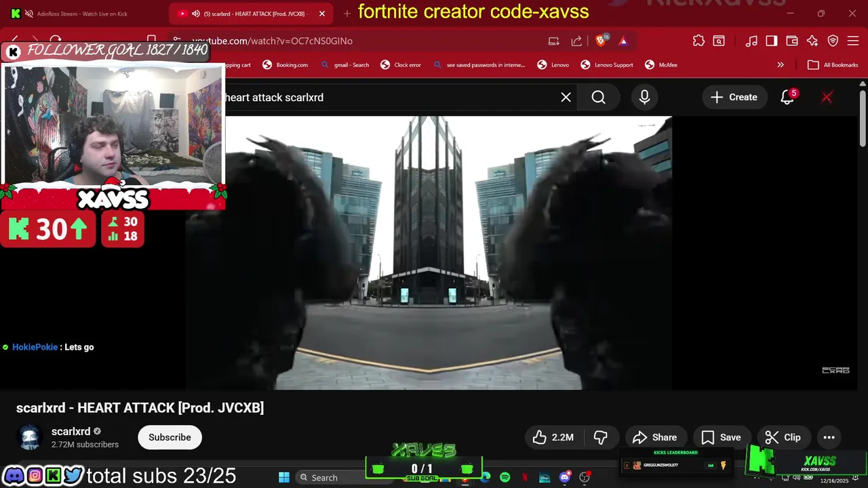
Task: Open Discord taskbar icon
Action: 564,477
